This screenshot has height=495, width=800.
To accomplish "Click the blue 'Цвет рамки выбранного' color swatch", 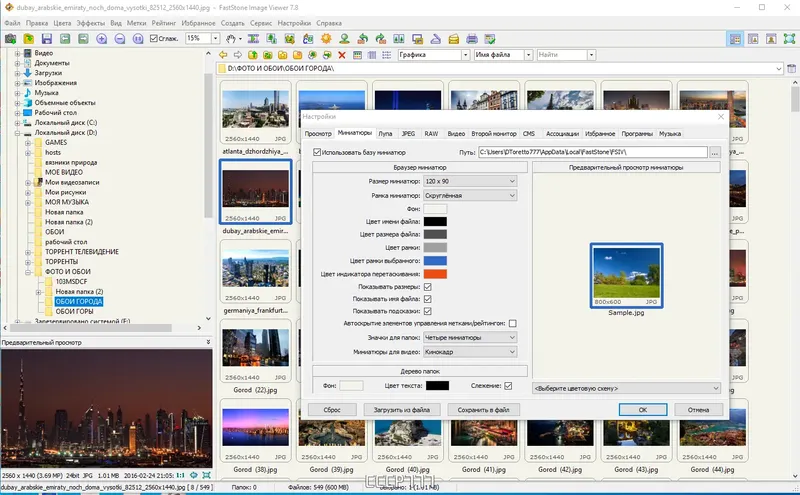I will click(435, 260).
